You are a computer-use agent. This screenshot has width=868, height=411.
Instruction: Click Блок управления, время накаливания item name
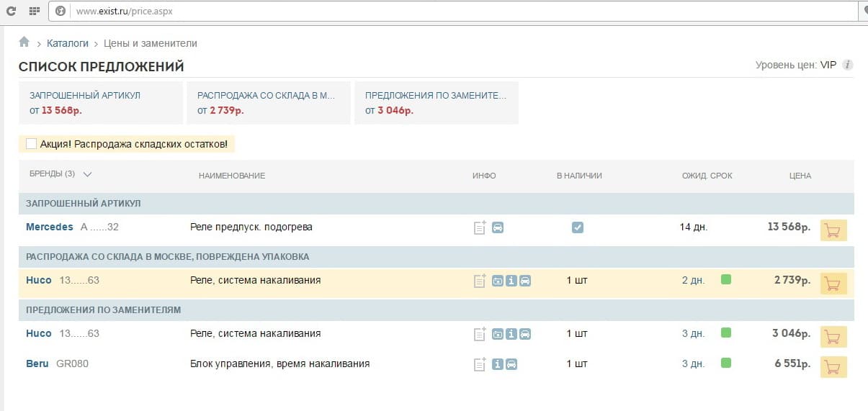coord(279,363)
